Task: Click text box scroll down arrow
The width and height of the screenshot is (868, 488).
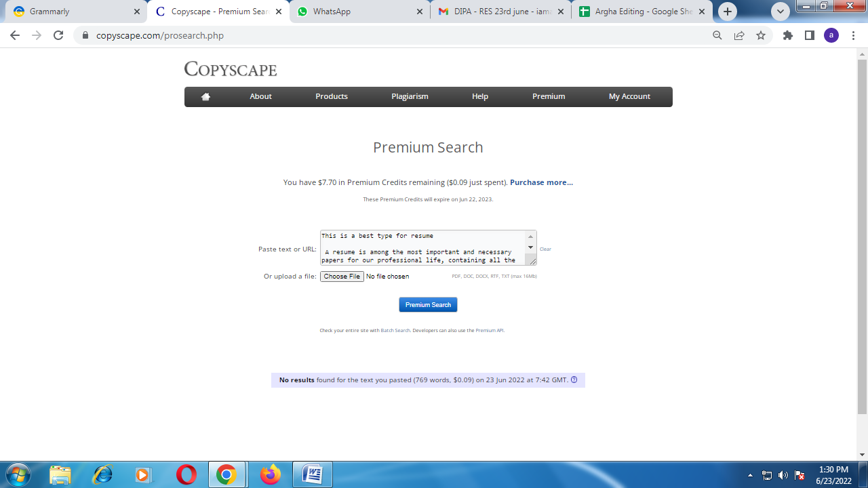Action: click(x=530, y=247)
